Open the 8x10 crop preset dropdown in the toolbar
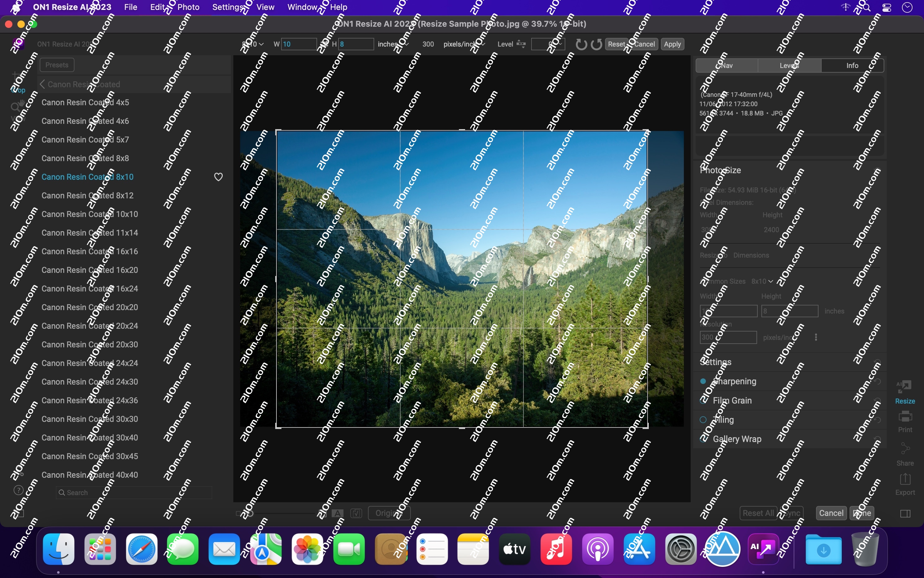Image resolution: width=924 pixels, height=578 pixels. 253,44
